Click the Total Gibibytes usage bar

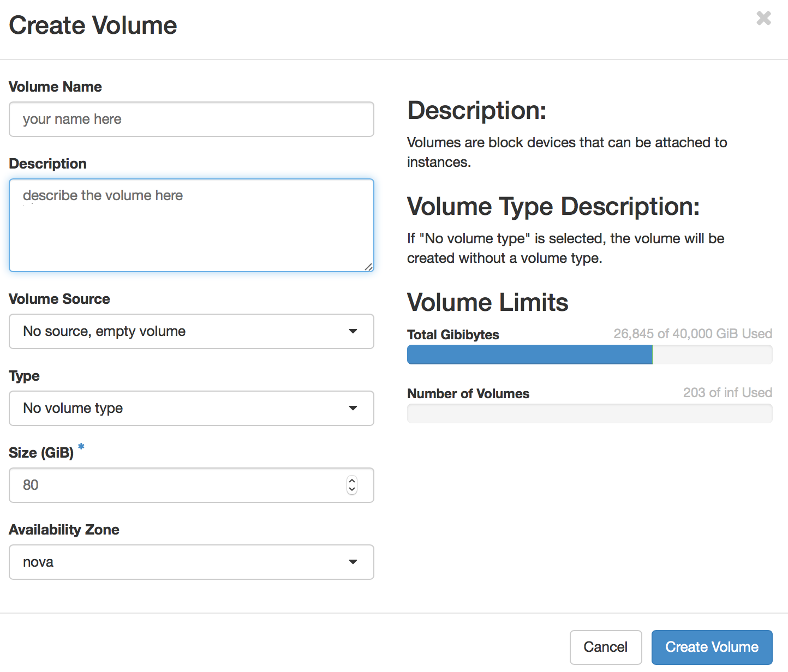pyautogui.click(x=589, y=355)
